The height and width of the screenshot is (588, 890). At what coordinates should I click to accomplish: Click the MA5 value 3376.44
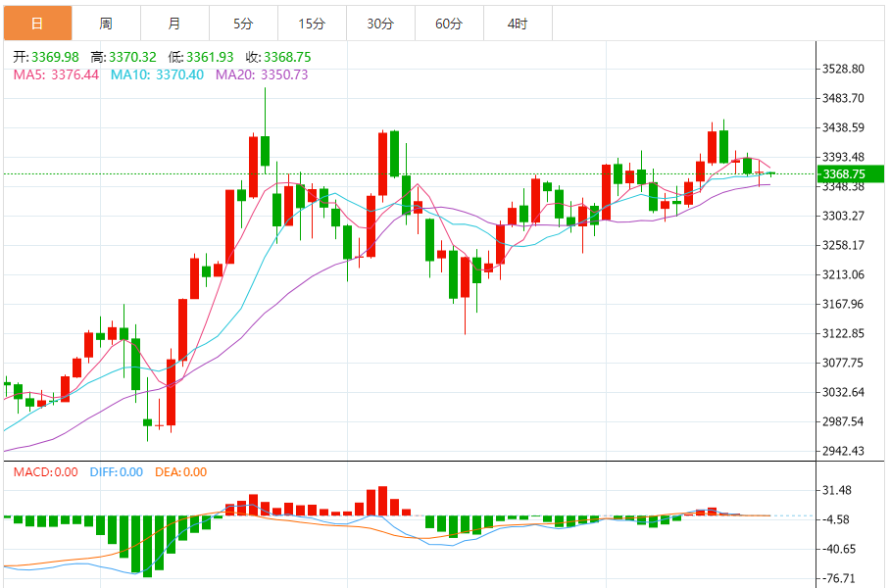[74, 74]
